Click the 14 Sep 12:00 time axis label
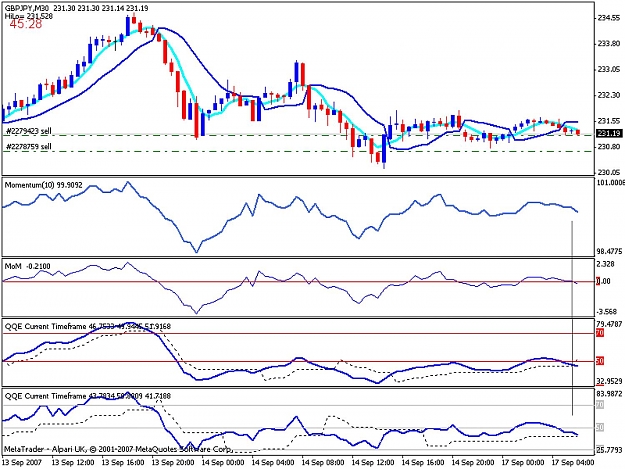Screen dimensions: 625x469 (373, 462)
